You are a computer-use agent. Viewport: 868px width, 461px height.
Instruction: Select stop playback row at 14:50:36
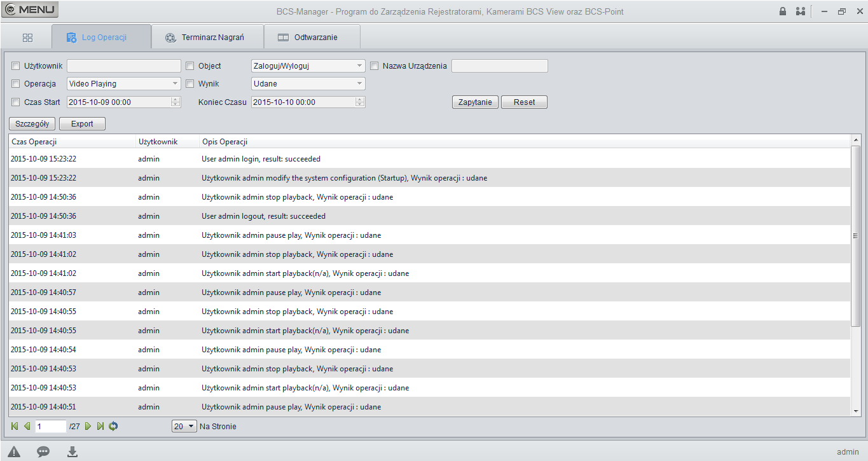429,197
